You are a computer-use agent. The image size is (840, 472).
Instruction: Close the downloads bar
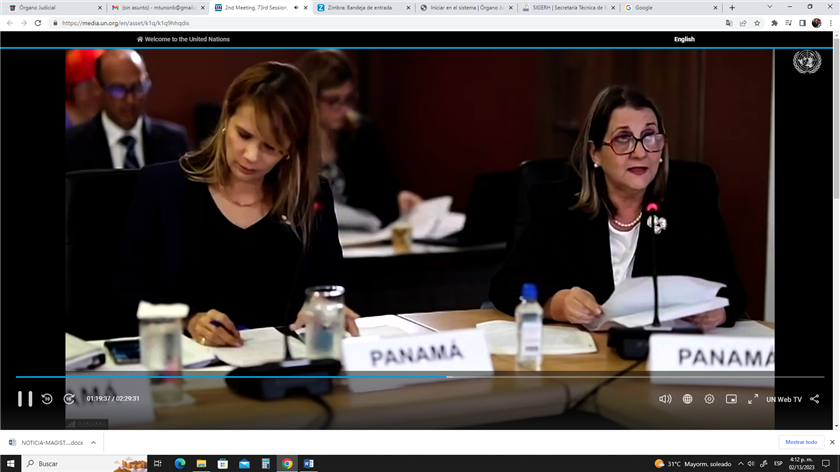tap(832, 442)
